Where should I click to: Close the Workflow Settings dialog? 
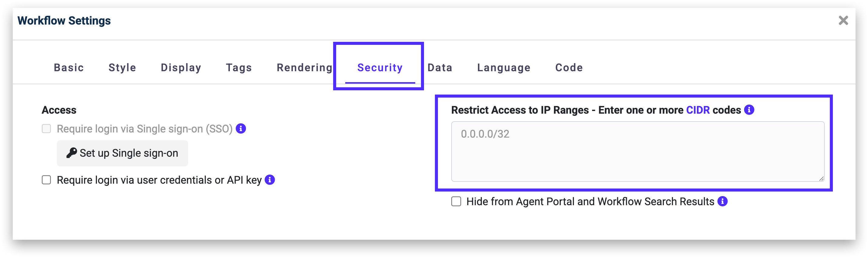click(843, 21)
